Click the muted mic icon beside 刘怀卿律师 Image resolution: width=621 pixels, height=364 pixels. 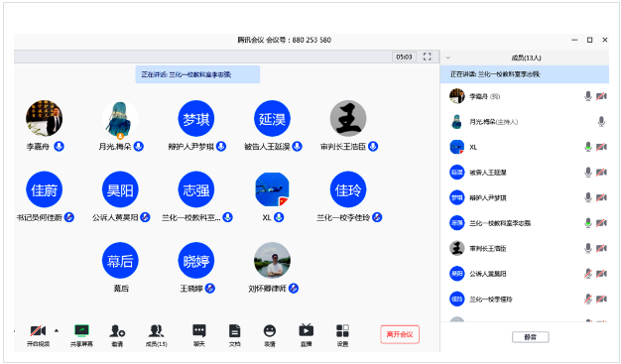click(x=294, y=289)
